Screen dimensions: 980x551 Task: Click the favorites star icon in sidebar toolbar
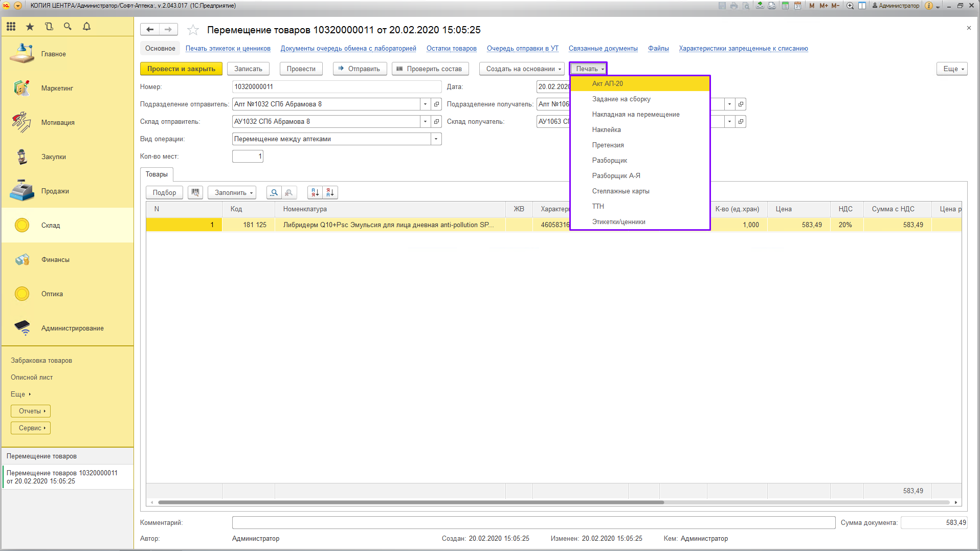[x=30, y=27]
